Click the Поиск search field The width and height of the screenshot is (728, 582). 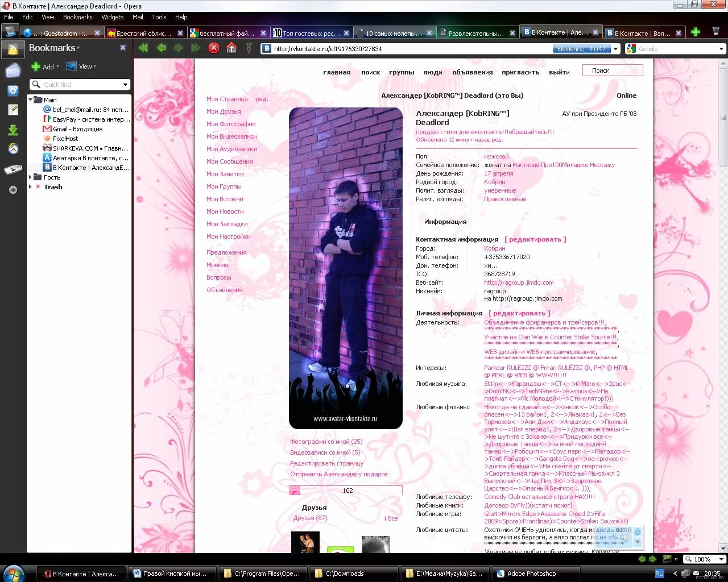pos(613,70)
